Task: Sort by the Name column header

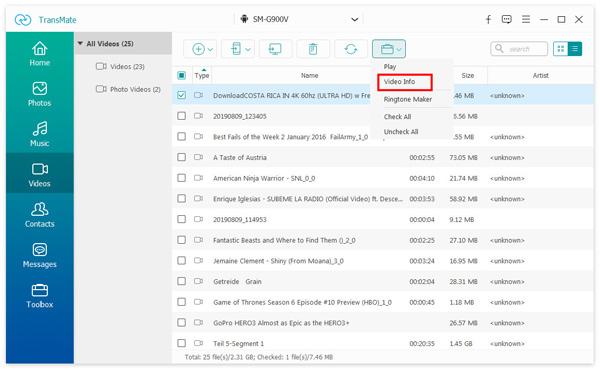Action: pyautogui.click(x=309, y=75)
